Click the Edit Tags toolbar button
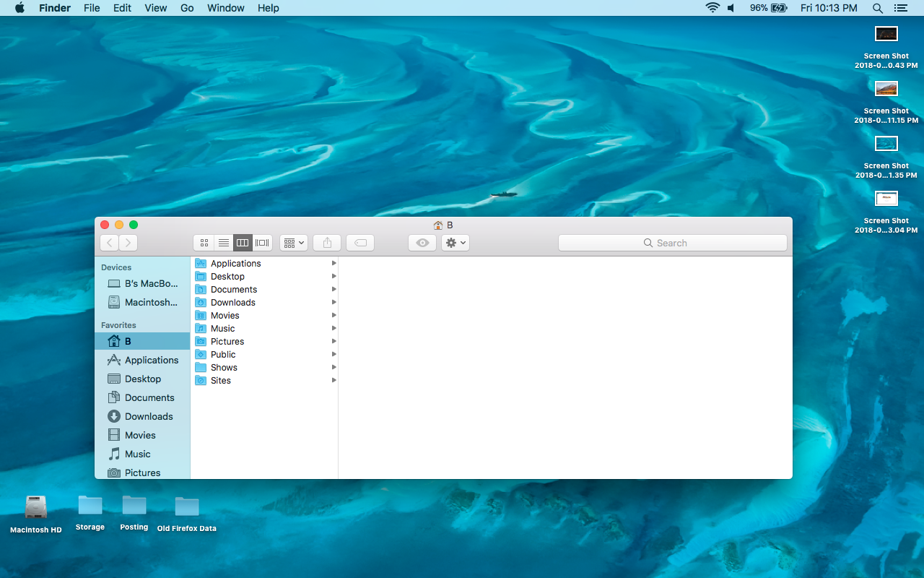 (x=360, y=243)
